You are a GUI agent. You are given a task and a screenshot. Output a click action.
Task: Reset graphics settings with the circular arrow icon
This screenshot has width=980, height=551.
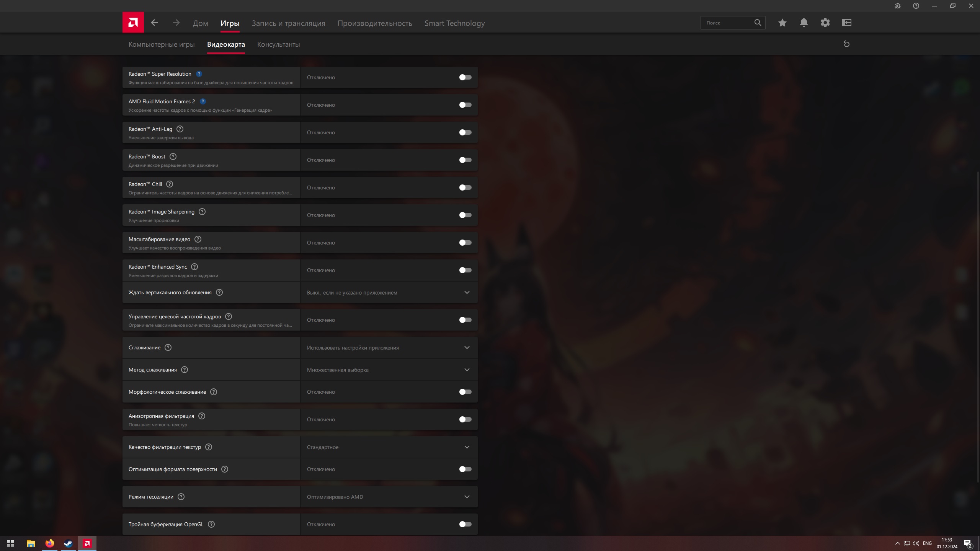tap(846, 44)
